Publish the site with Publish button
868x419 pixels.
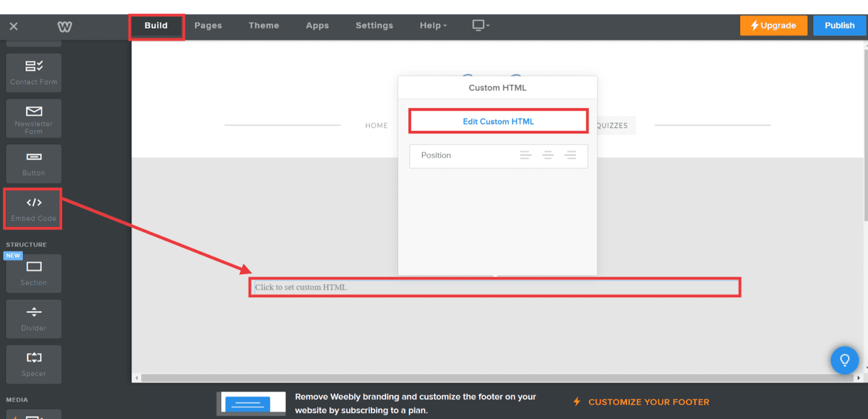coord(839,25)
